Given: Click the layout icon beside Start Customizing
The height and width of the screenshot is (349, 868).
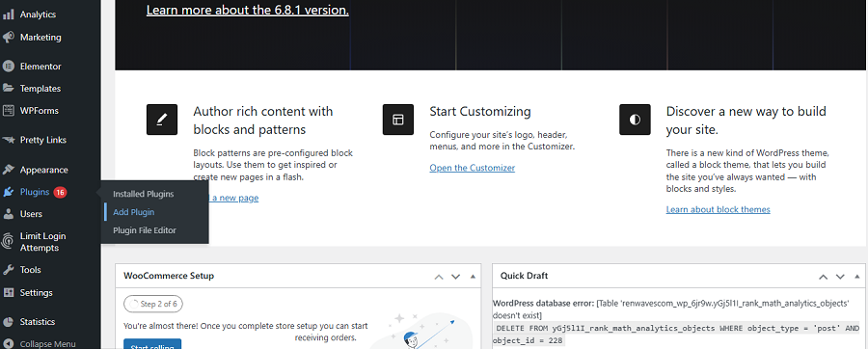Looking at the screenshot, I should tap(398, 120).
